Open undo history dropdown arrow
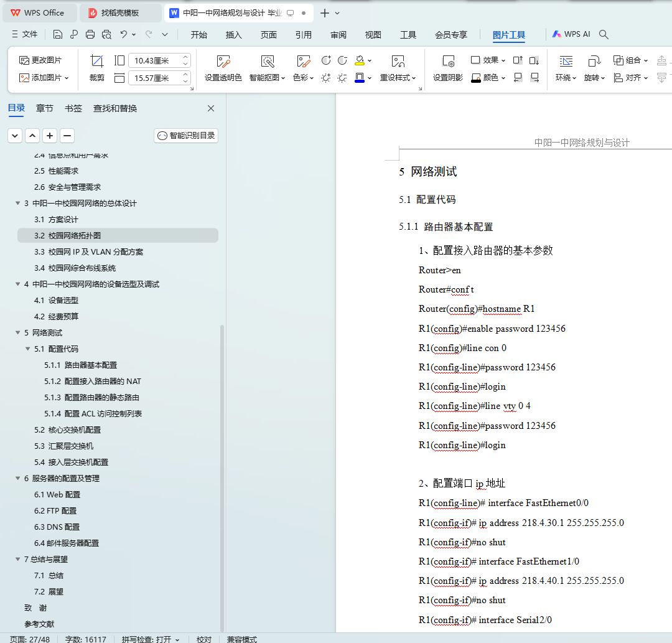The image size is (672, 643). 134,34
